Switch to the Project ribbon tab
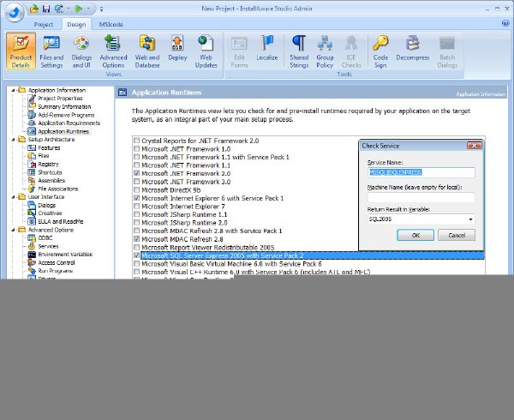514x420 pixels. click(44, 25)
